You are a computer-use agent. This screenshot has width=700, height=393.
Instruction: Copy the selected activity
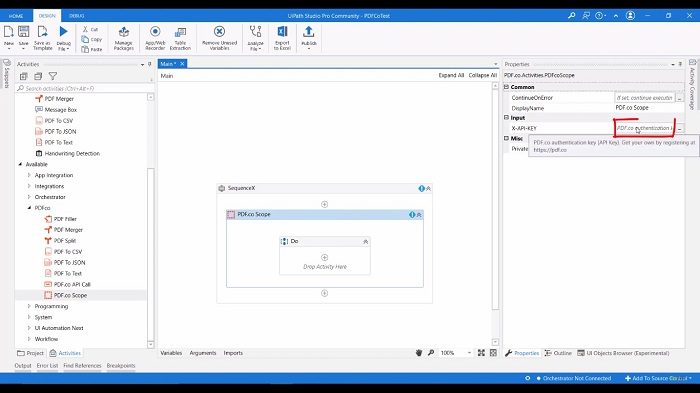click(x=92, y=39)
